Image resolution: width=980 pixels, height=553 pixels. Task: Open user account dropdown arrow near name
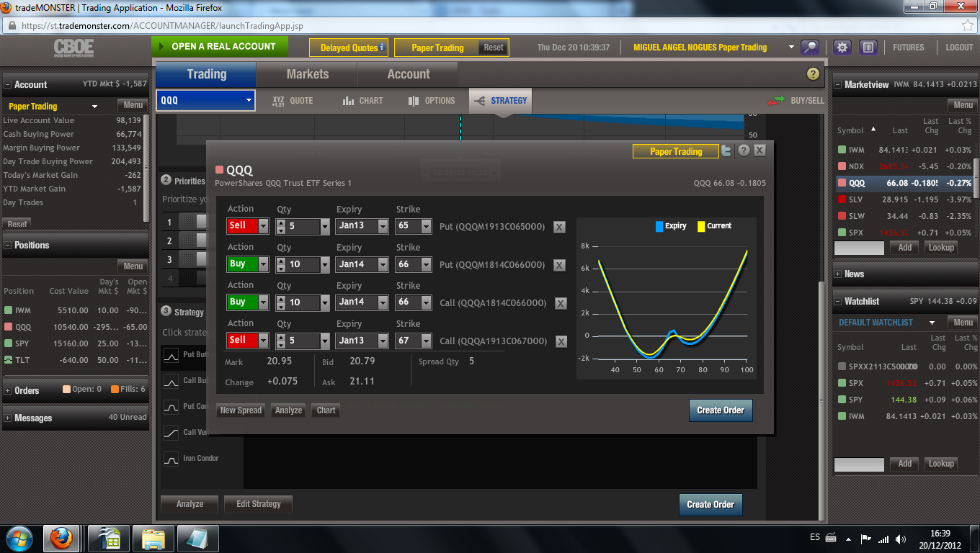[x=791, y=48]
